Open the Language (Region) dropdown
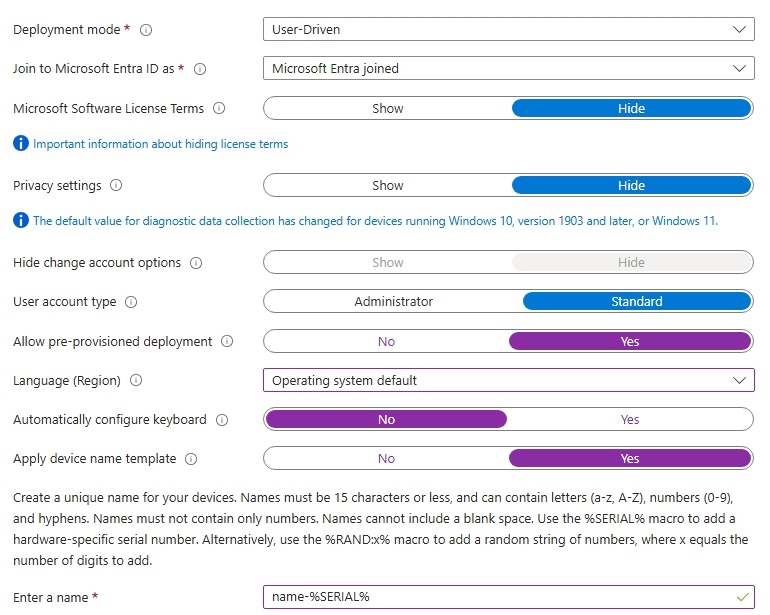 (x=508, y=381)
